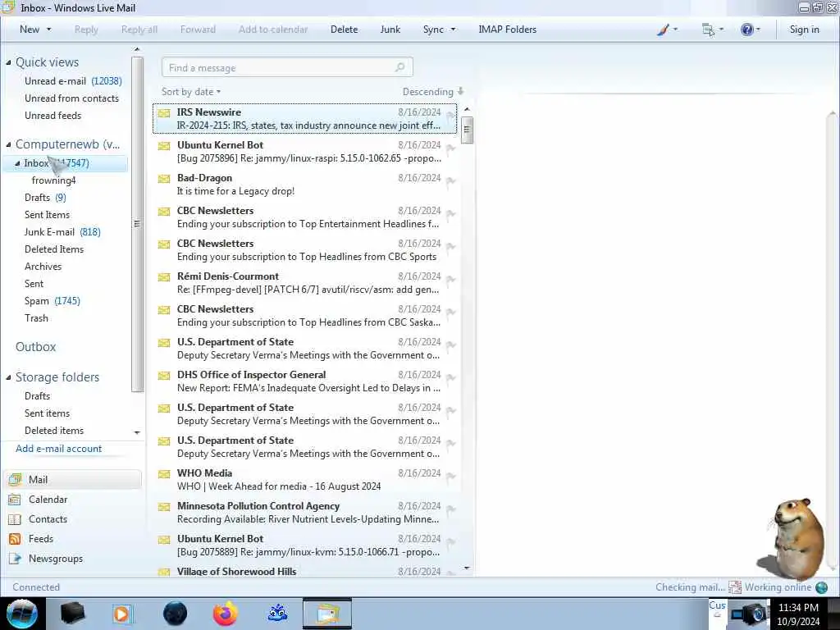This screenshot has width=840, height=630.
Task: Open Unread e-mail quick view
Action: pos(73,81)
